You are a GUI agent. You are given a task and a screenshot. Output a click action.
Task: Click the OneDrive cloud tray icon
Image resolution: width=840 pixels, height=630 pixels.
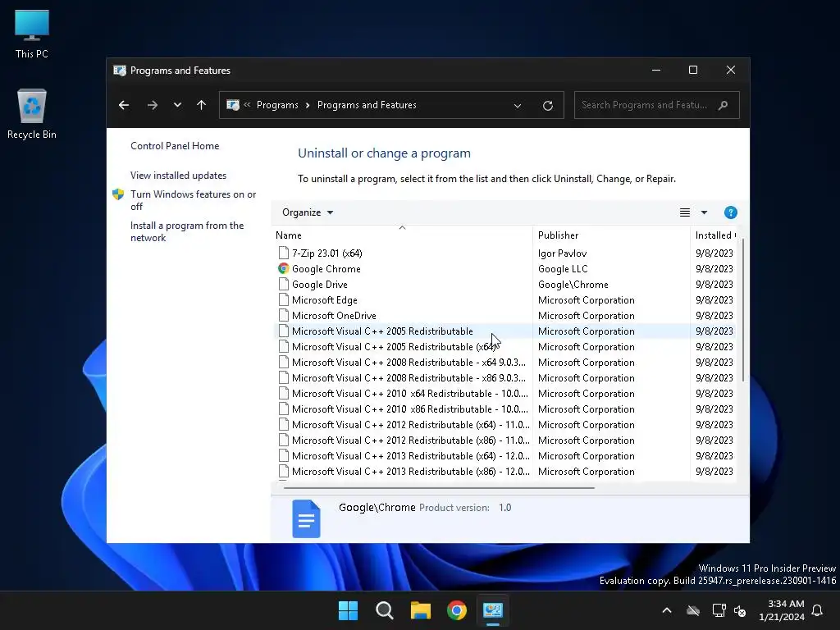693,610
